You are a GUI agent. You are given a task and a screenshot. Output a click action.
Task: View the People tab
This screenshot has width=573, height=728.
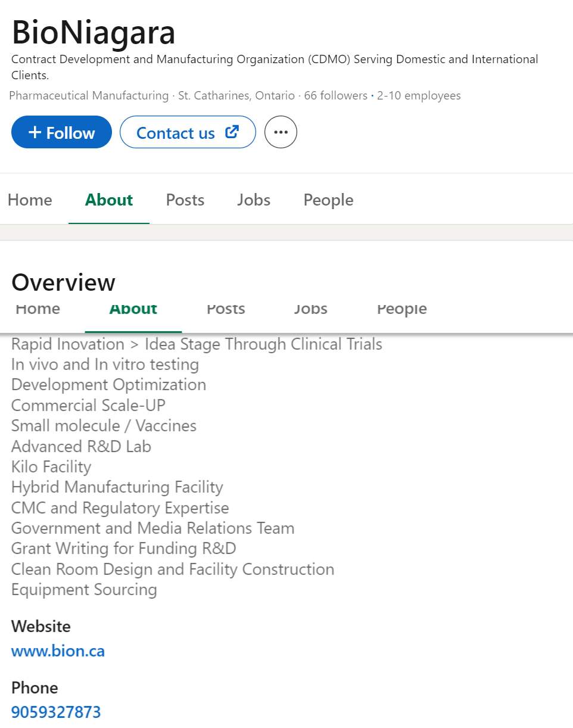(328, 200)
